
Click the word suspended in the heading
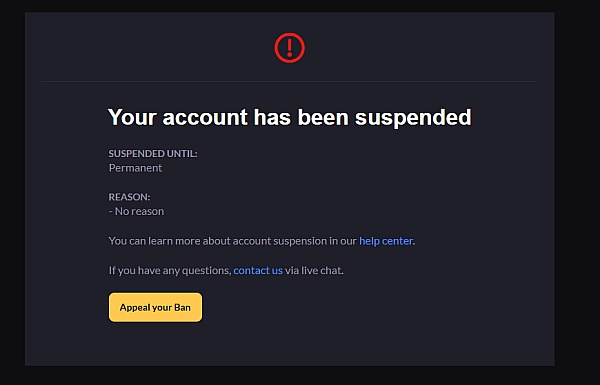[x=413, y=117]
